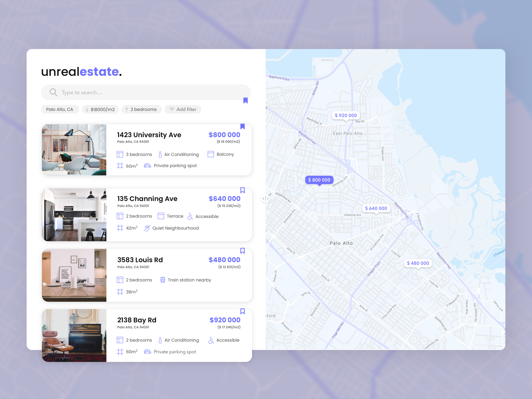Click the parking car icon on 1423 University Ave
Image resolution: width=532 pixels, height=399 pixels.
(x=147, y=166)
